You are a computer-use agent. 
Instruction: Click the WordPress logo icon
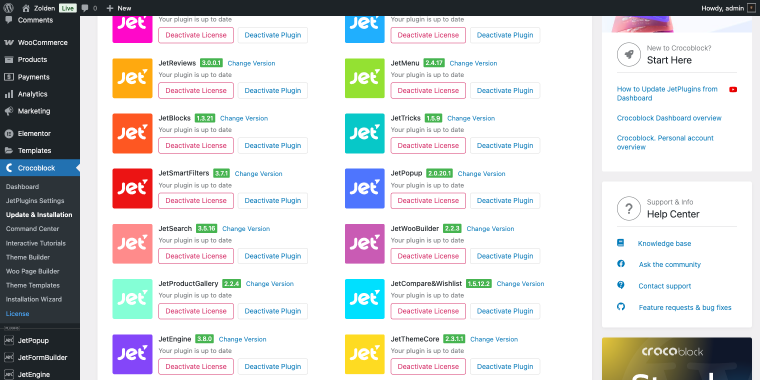pos(8,8)
